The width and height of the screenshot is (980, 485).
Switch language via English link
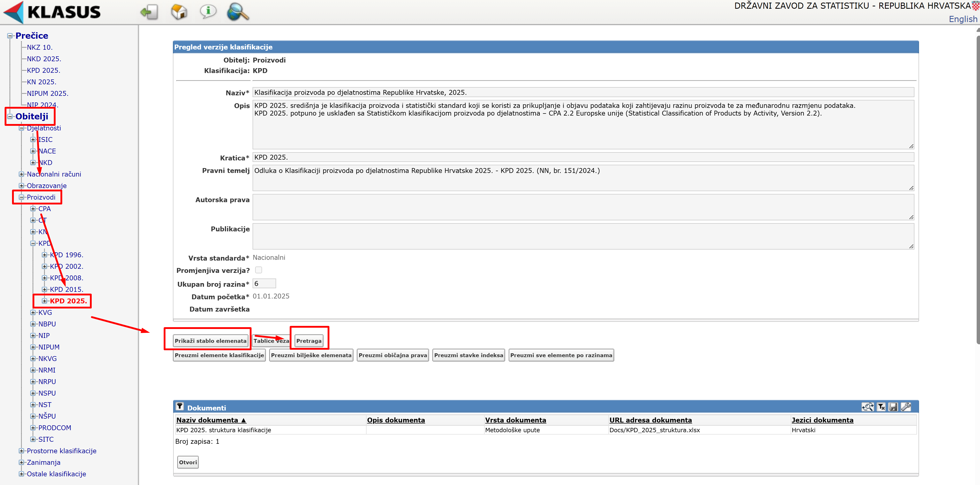[963, 19]
